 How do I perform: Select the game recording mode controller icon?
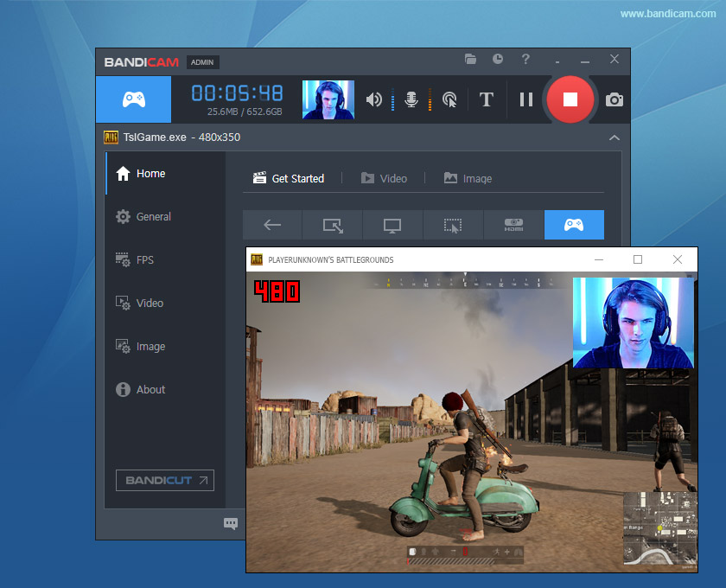574,225
